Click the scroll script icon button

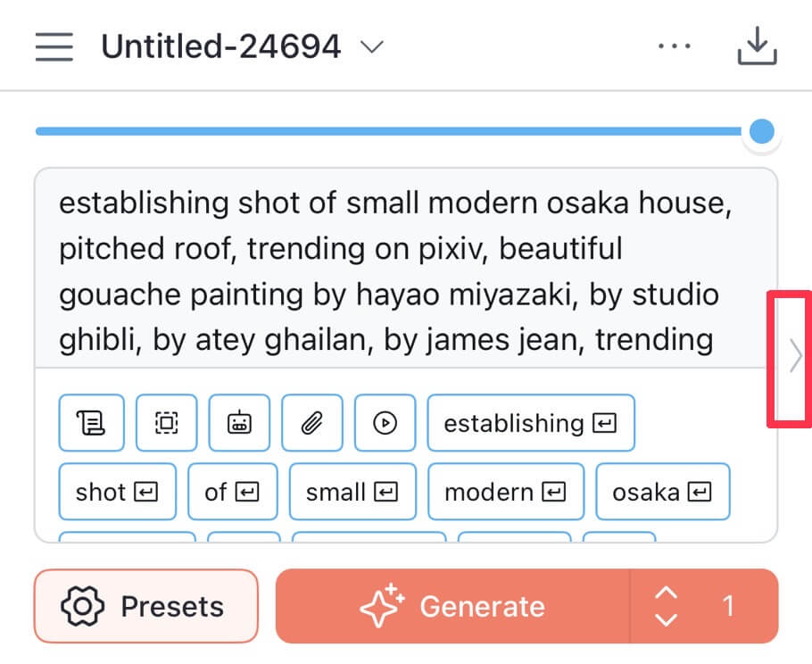click(x=91, y=423)
